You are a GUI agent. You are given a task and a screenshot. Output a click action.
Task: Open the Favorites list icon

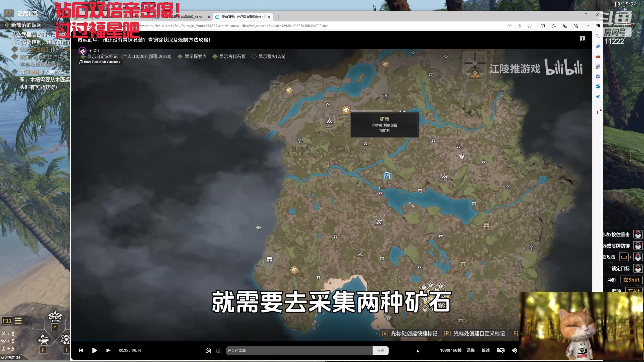click(x=554, y=26)
